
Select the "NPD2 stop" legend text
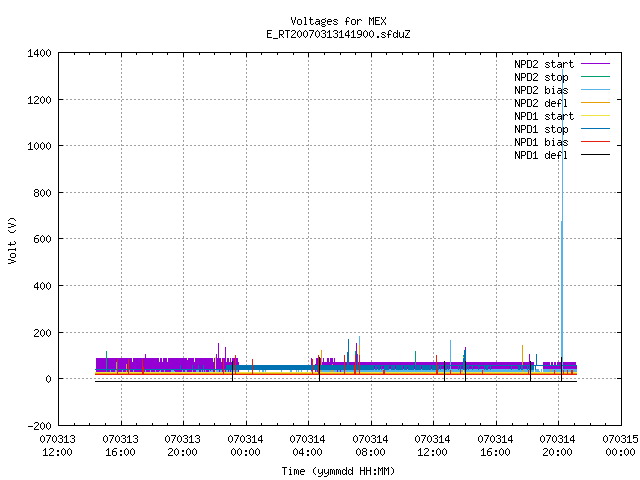pos(541,77)
